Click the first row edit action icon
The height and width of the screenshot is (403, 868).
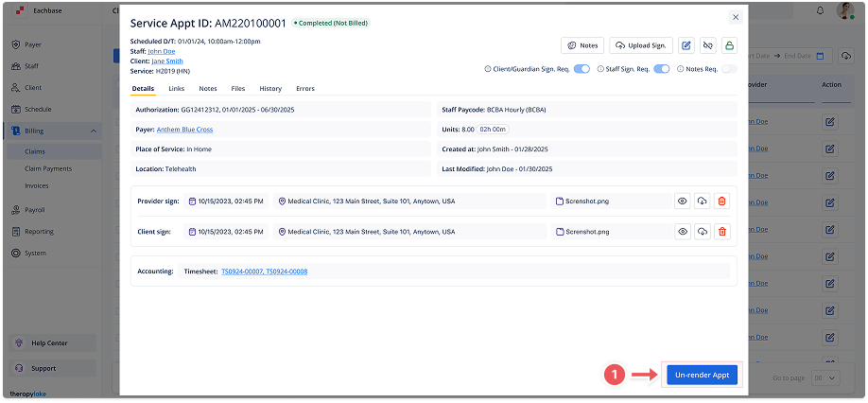(830, 122)
